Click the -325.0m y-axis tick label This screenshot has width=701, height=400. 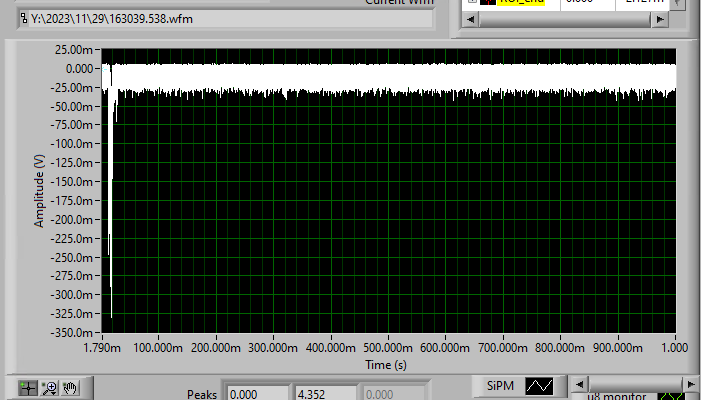pyautogui.click(x=72, y=314)
